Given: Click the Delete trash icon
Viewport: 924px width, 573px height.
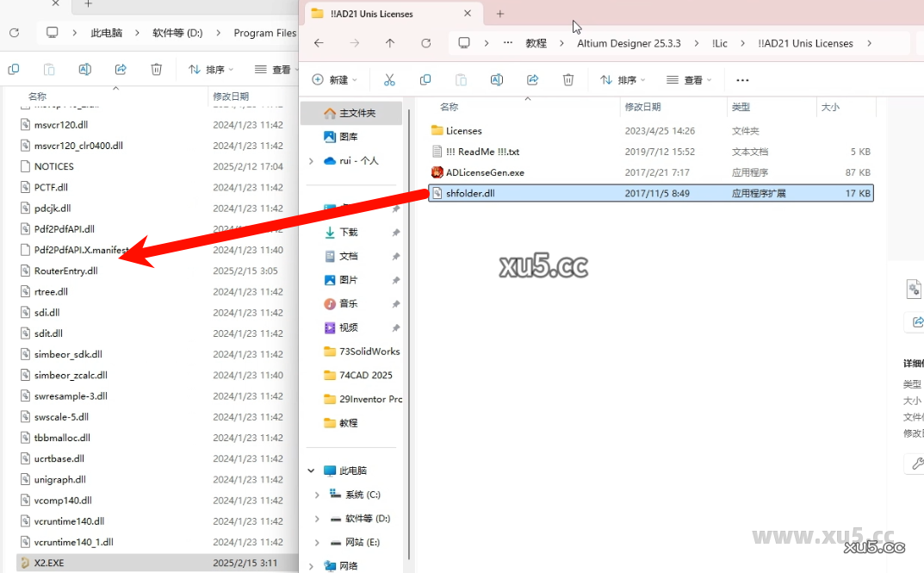Looking at the screenshot, I should (x=568, y=79).
